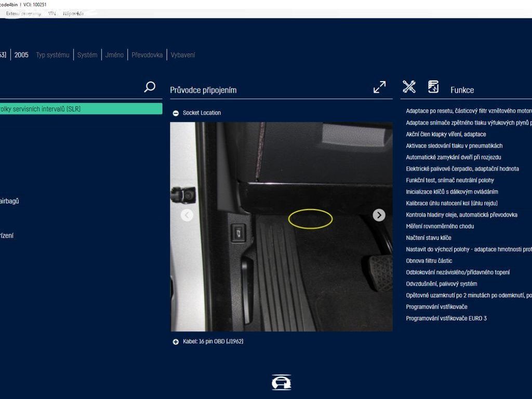
Task: Expand the connection guide to fullscreen
Action: tap(379, 87)
